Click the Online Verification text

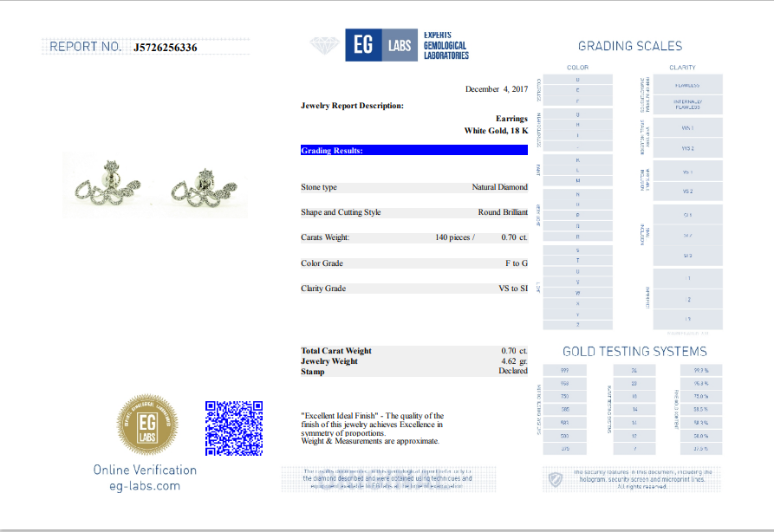click(146, 470)
